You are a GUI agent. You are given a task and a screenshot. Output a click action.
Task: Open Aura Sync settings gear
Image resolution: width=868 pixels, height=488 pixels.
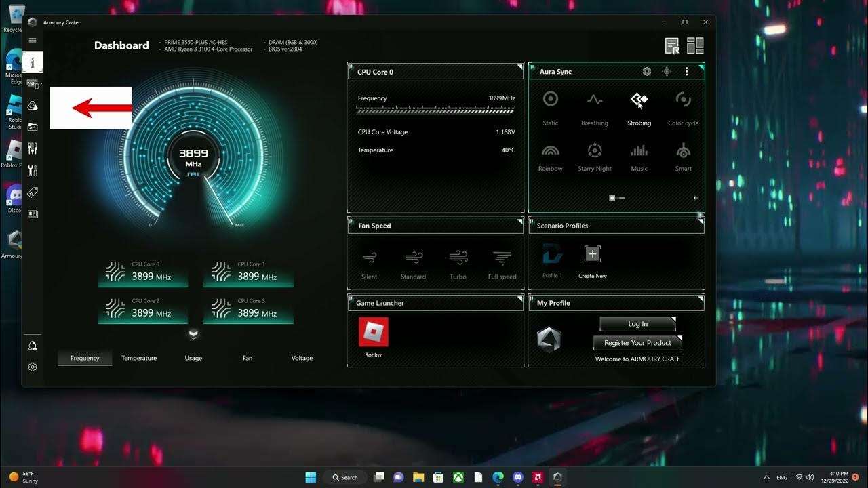click(647, 71)
